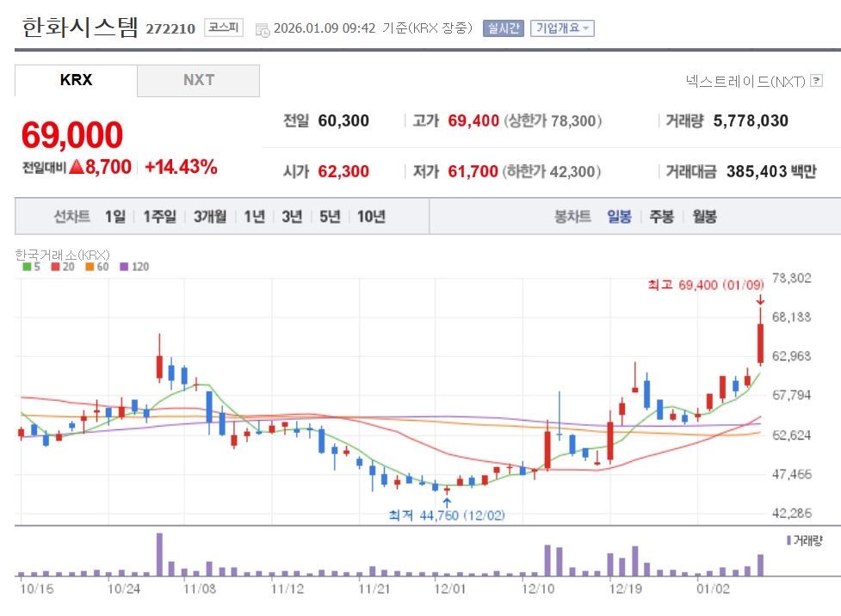Select the 일봉 daily candle chart

(x=619, y=217)
